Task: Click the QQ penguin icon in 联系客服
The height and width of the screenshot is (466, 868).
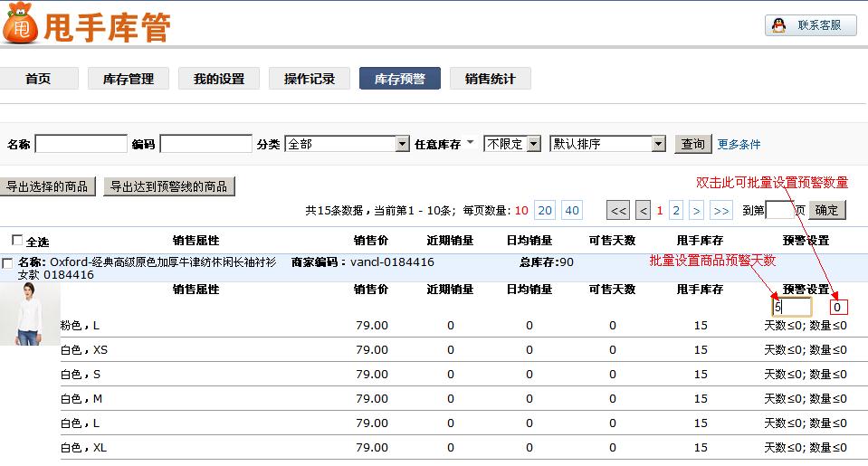Action: [x=779, y=25]
